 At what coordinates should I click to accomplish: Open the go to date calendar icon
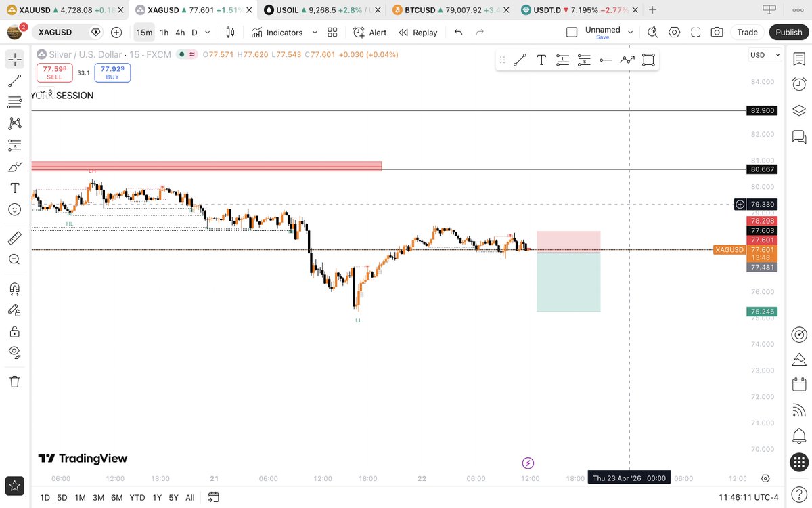213,498
